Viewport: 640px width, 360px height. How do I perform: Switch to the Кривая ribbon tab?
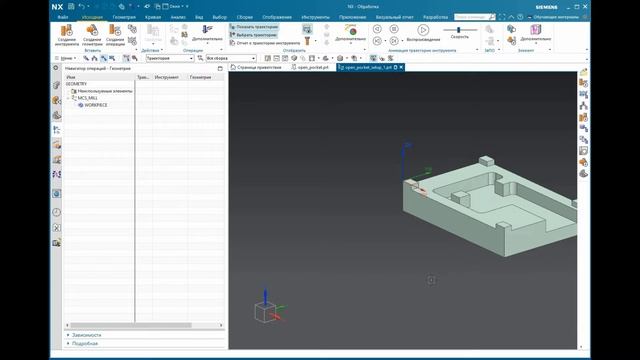(x=153, y=17)
